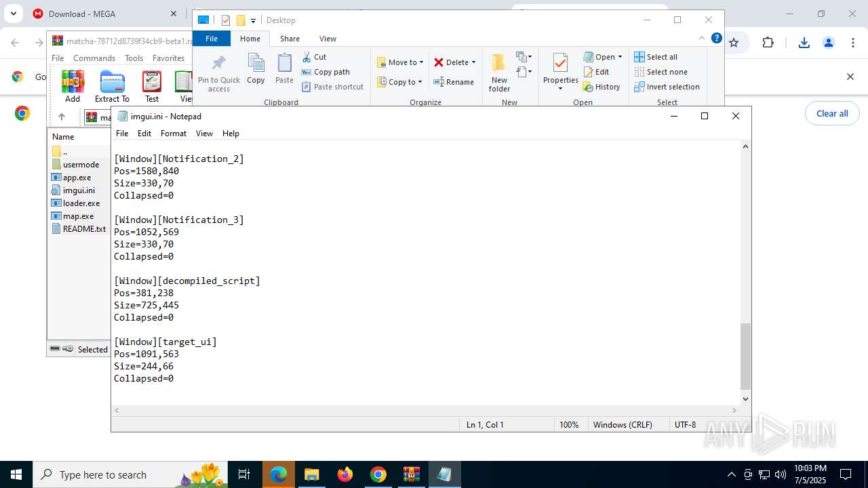Open Task View on the taskbar
This screenshot has height=488, width=868.
point(244,474)
